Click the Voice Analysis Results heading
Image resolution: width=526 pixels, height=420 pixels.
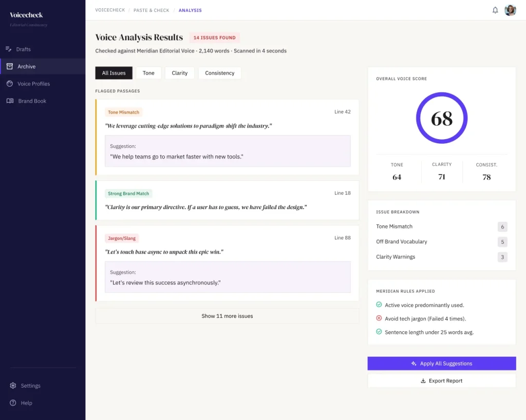[x=139, y=37]
